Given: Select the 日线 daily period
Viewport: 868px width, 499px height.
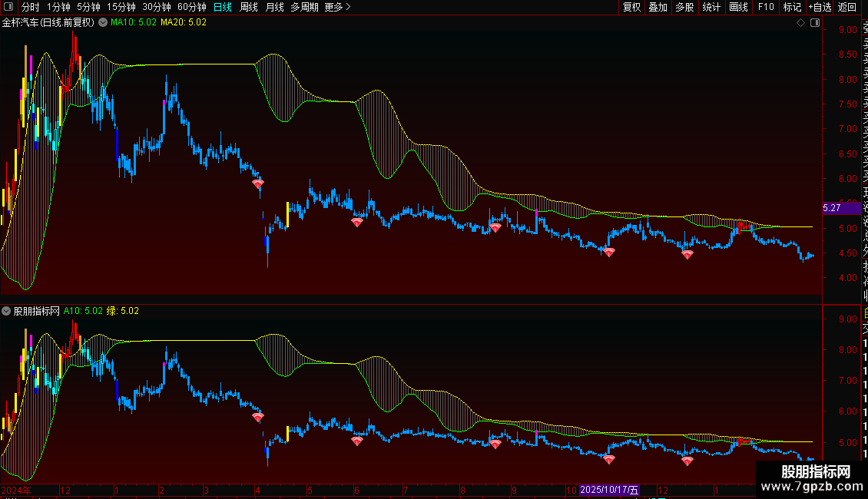Looking at the screenshot, I should point(223,7).
